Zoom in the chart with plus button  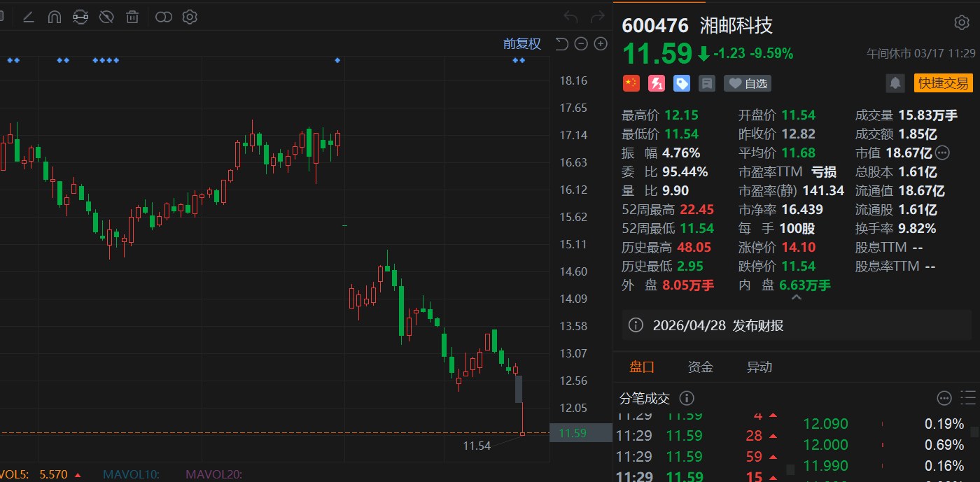pyautogui.click(x=601, y=44)
